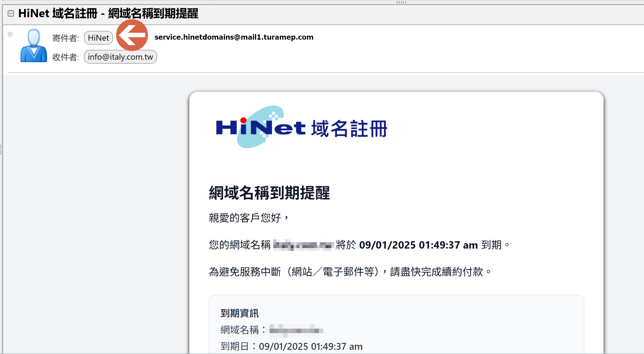
Task: Click the service.hinetdomains sender email address
Action: [x=234, y=37]
